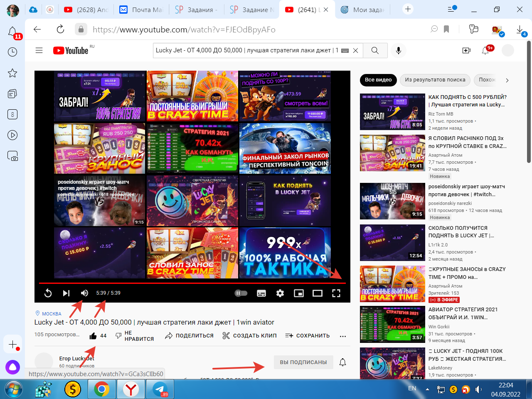The width and height of the screenshot is (532, 399).
Task: Activate voice search microphone
Action: [398, 50]
